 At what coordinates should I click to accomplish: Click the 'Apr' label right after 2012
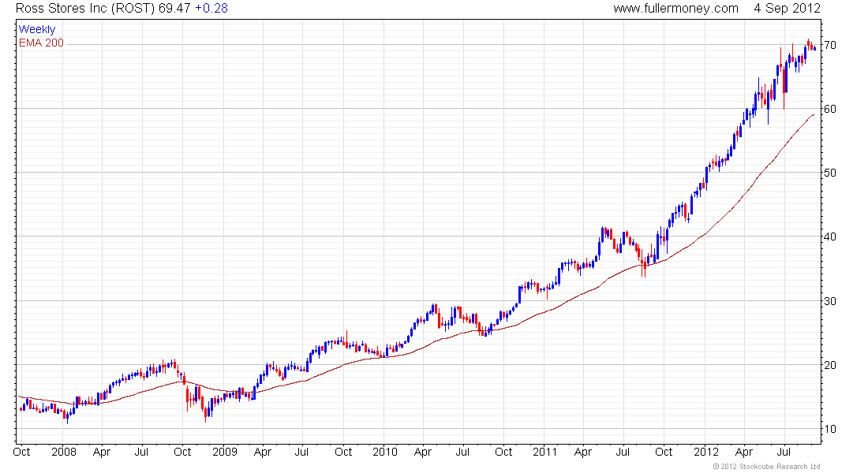744,452
